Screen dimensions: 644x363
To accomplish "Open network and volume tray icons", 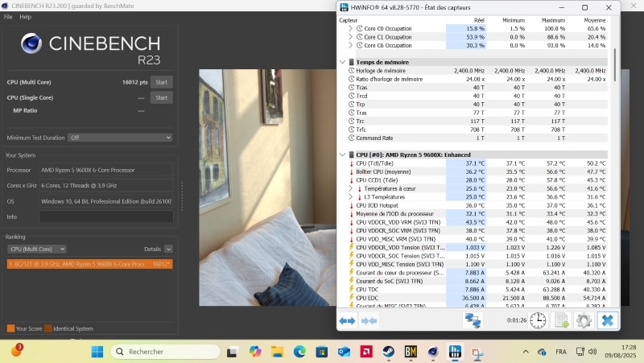I will click(x=586, y=352).
